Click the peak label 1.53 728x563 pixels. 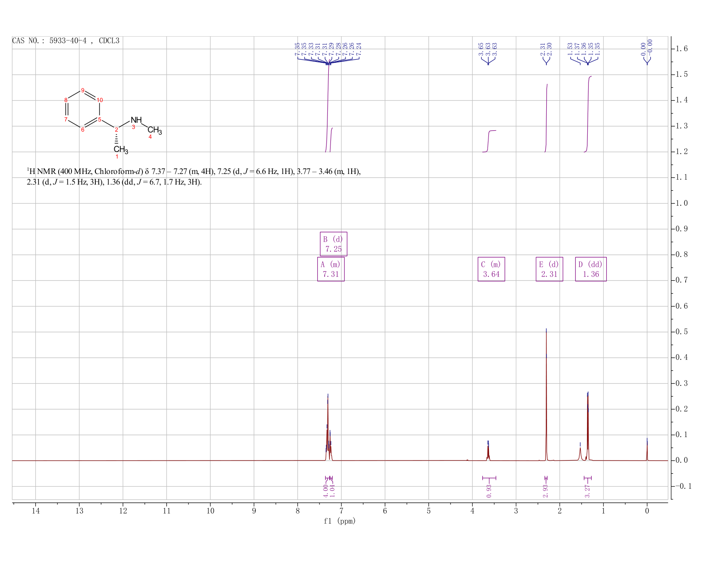click(x=570, y=49)
